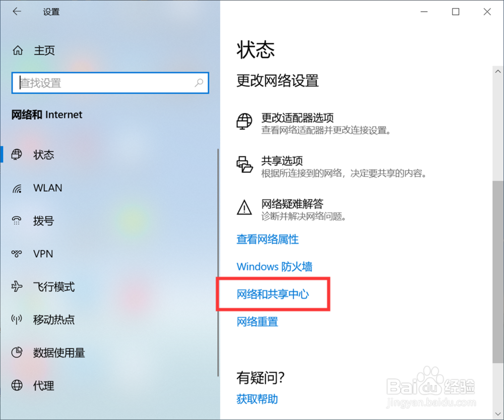Select 移动热点 mobile hotspot
The image size is (504, 420).
click(54, 319)
